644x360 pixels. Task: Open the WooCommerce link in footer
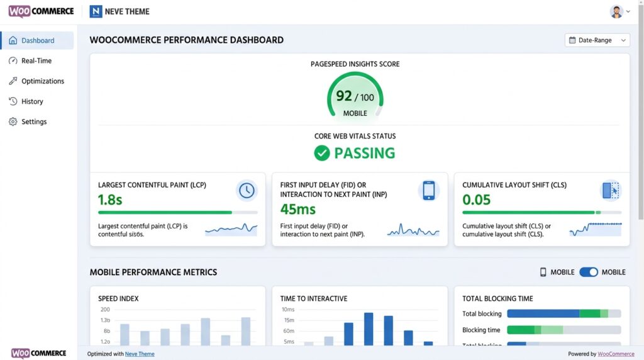[x=616, y=354]
